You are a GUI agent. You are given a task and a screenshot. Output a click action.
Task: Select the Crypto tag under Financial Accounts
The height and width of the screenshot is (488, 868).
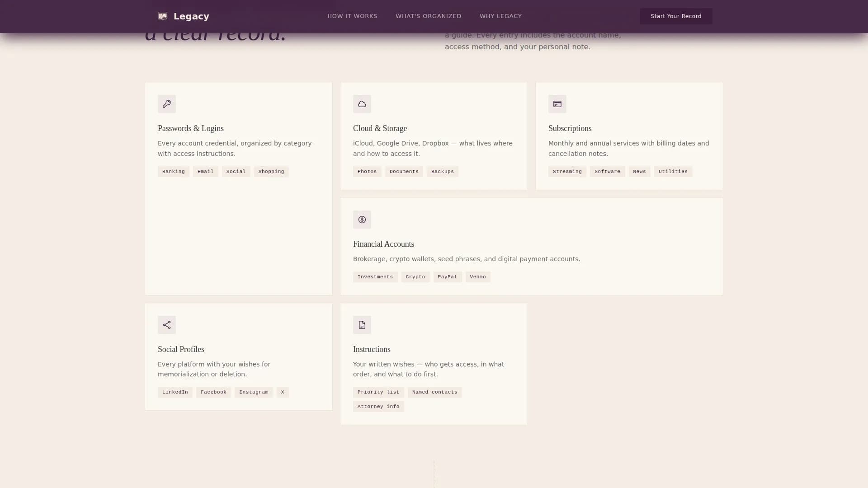coord(415,277)
